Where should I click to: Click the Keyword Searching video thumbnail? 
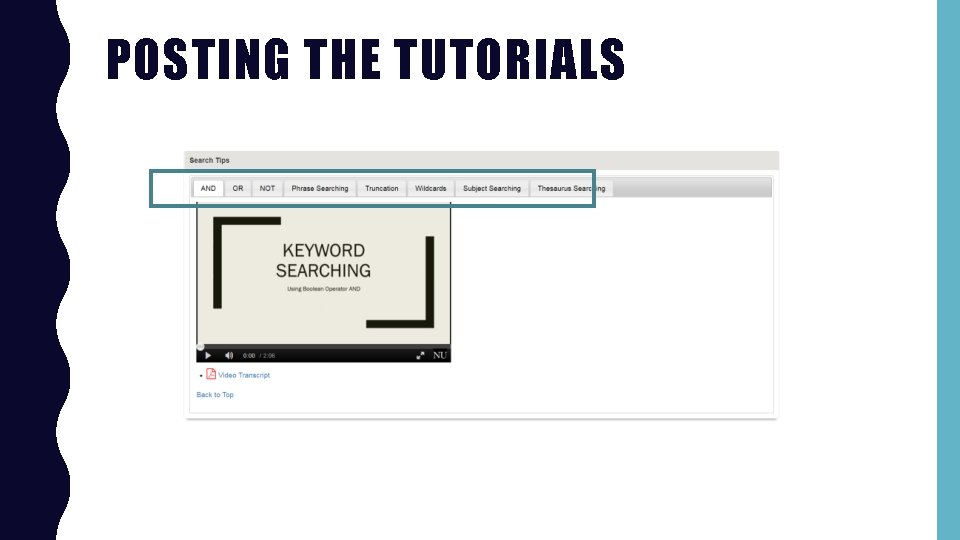[323, 274]
